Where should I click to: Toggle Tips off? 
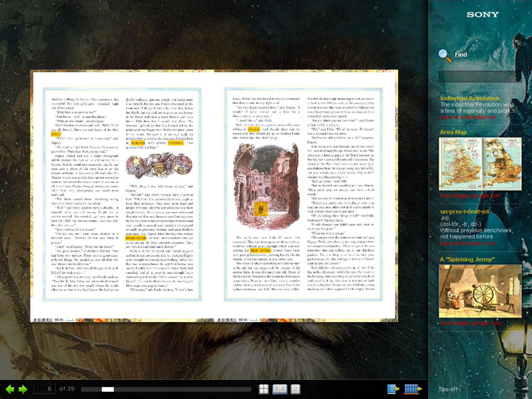[x=448, y=389]
